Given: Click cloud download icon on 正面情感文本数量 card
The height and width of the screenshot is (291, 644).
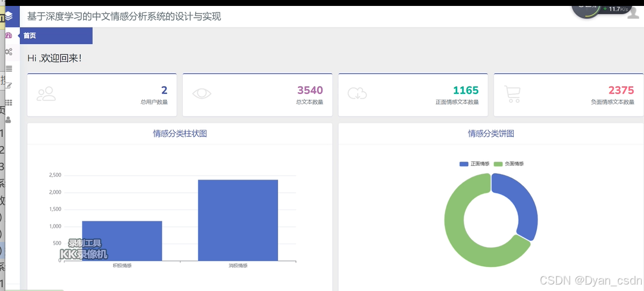Looking at the screenshot, I should pyautogui.click(x=357, y=93).
